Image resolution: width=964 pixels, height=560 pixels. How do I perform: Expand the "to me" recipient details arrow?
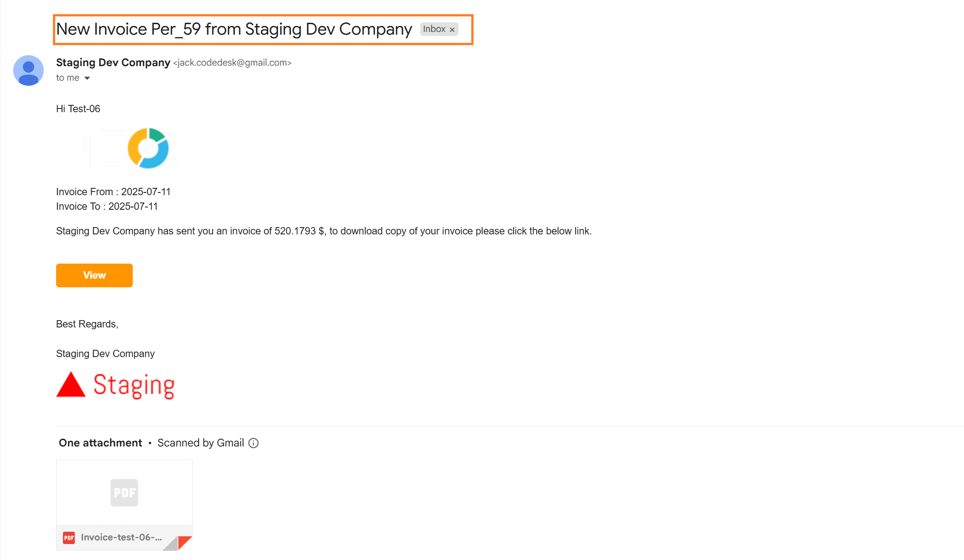click(x=87, y=78)
